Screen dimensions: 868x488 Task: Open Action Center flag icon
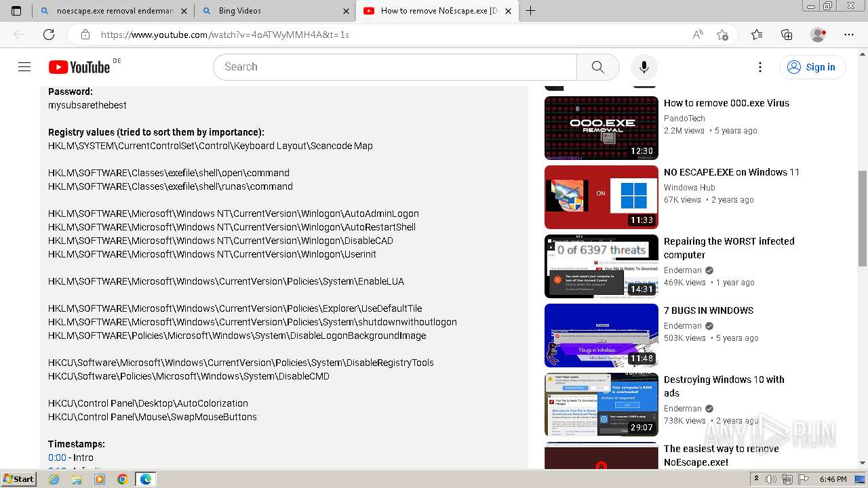click(x=804, y=479)
